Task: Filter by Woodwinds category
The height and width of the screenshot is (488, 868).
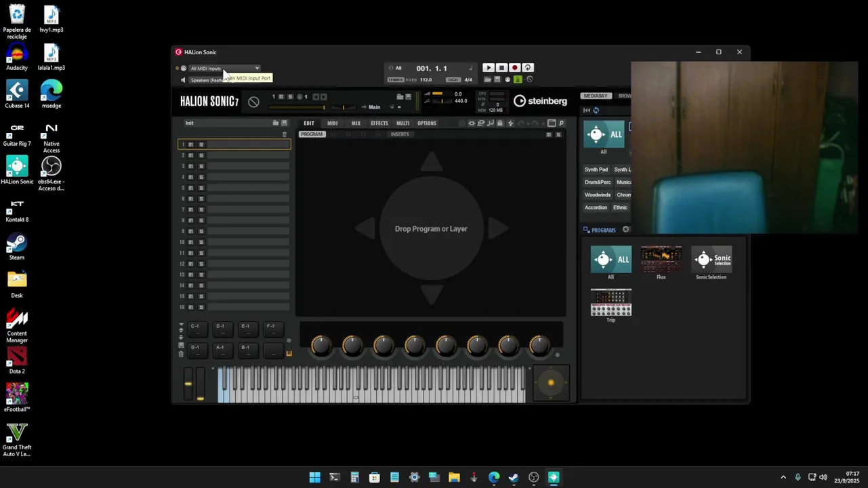Action: 598,195
